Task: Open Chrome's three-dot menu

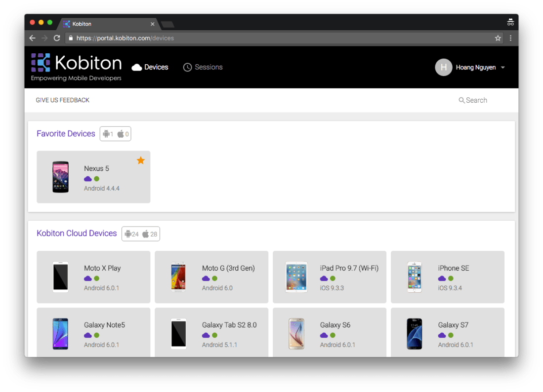Action: coord(510,38)
